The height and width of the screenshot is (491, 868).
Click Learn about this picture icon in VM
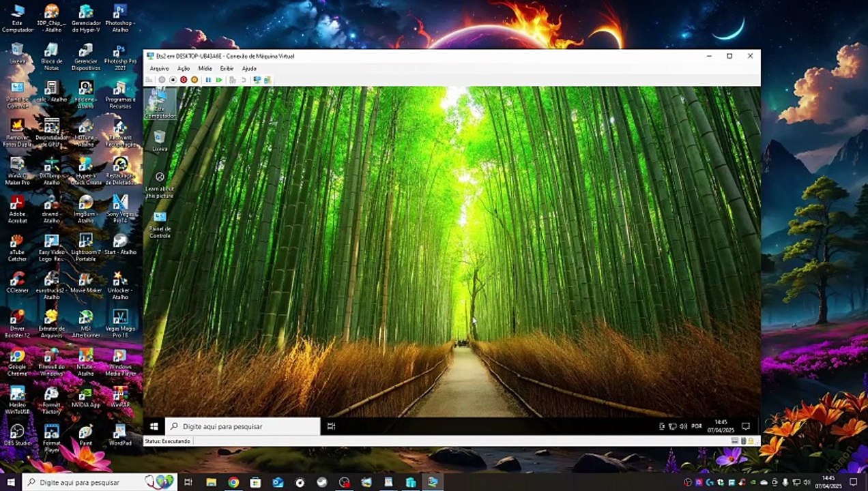pyautogui.click(x=160, y=185)
